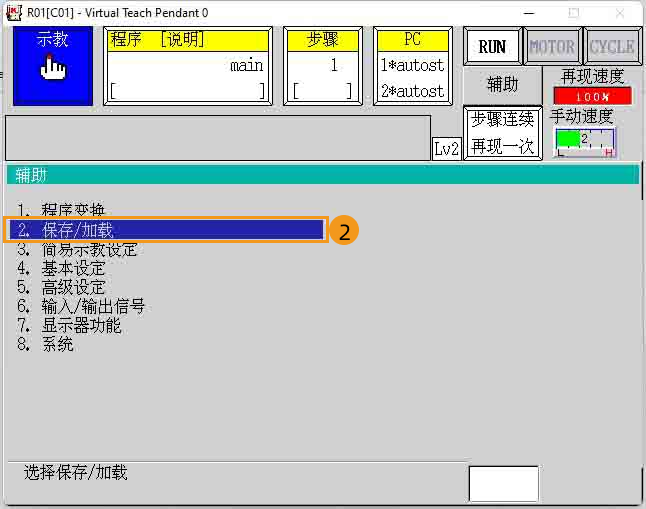
Task: Close the Virtual Teach Pendant window
Action: click(620, 13)
